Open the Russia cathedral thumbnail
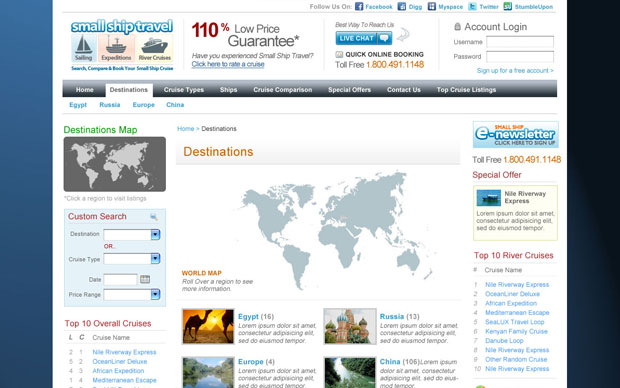Screen dimensions: 620x388 (350, 326)
